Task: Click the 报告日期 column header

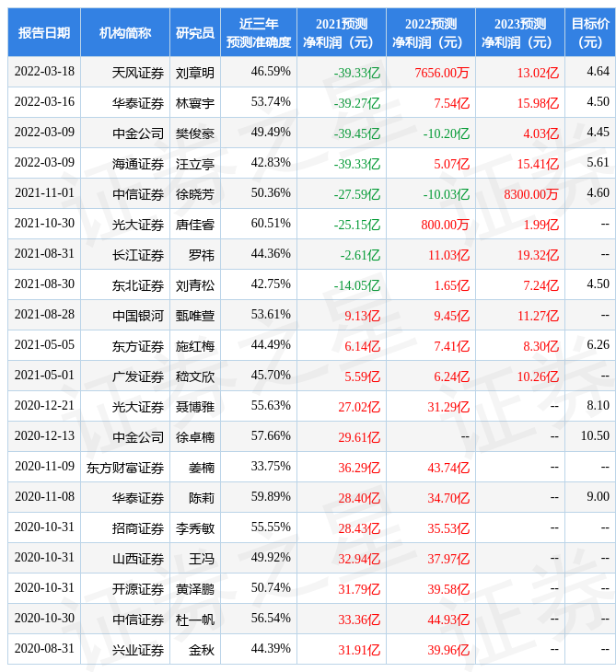Action: [x=44, y=32]
